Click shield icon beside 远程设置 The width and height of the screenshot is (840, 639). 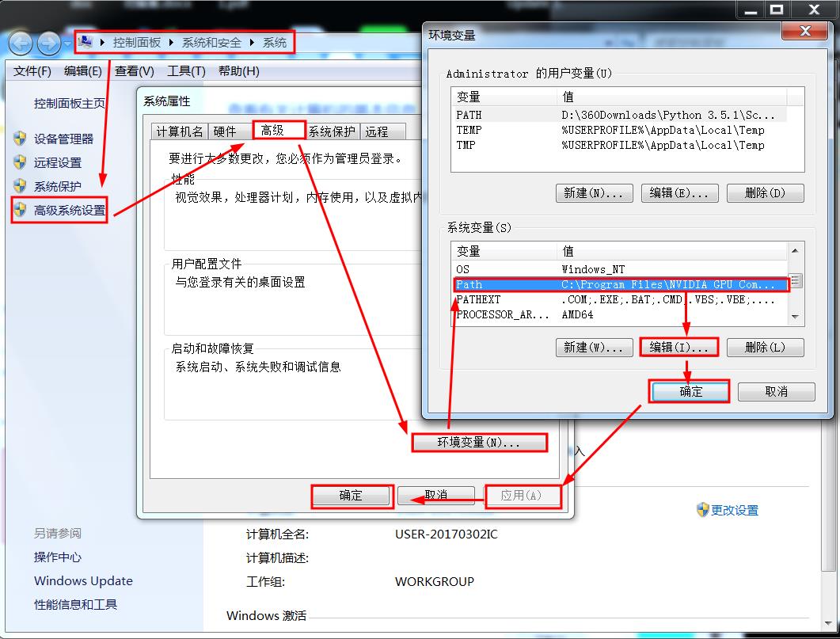pyautogui.click(x=20, y=162)
